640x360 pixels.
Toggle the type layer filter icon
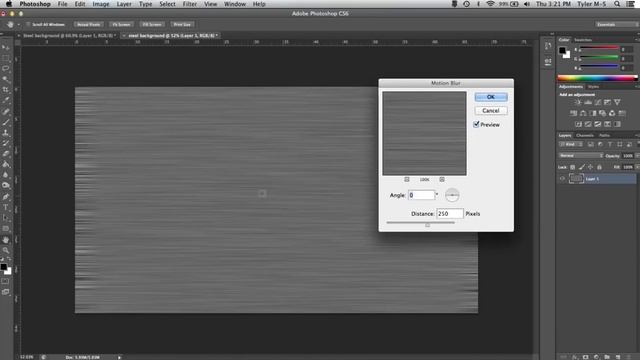(x=610, y=144)
